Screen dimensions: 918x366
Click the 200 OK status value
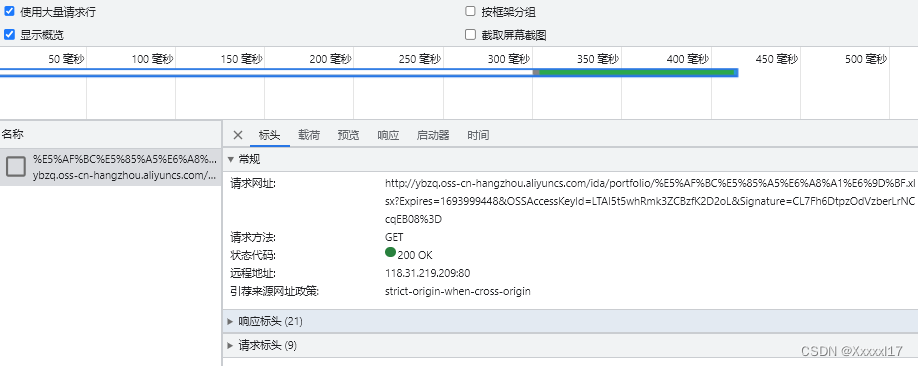point(415,255)
